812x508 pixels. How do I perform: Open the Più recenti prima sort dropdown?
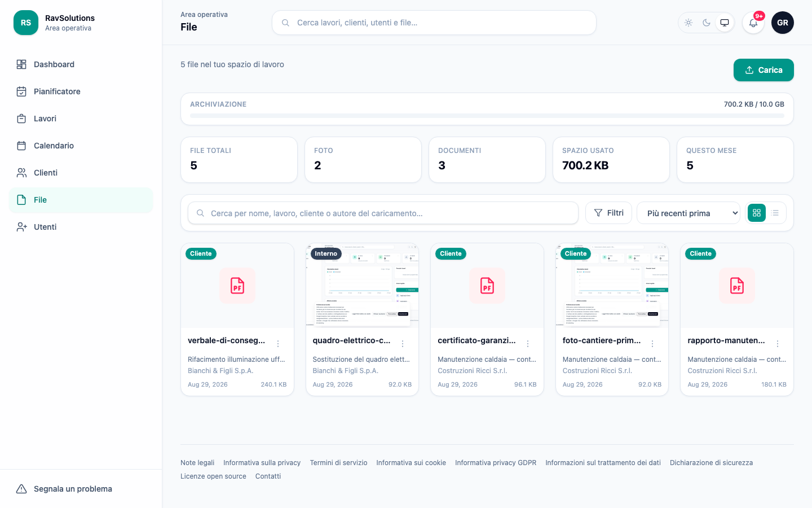pos(689,213)
